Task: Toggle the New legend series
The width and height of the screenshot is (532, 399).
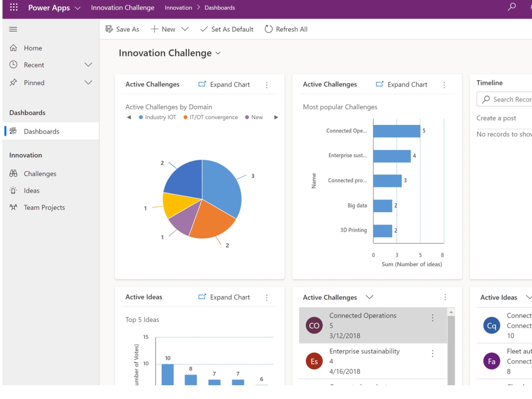Action: (x=254, y=117)
